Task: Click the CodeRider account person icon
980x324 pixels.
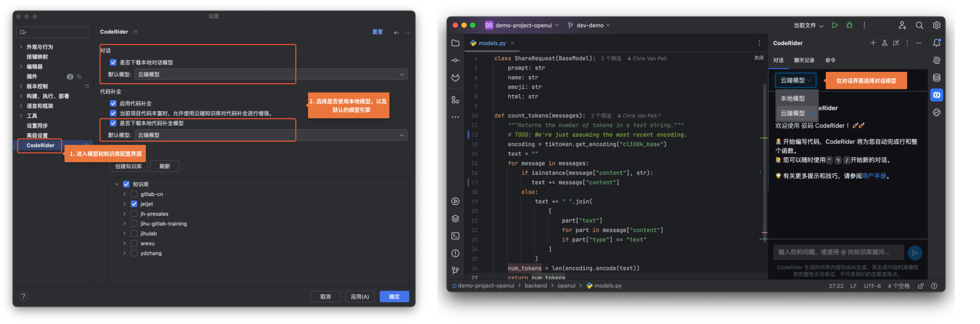Action: tap(884, 43)
